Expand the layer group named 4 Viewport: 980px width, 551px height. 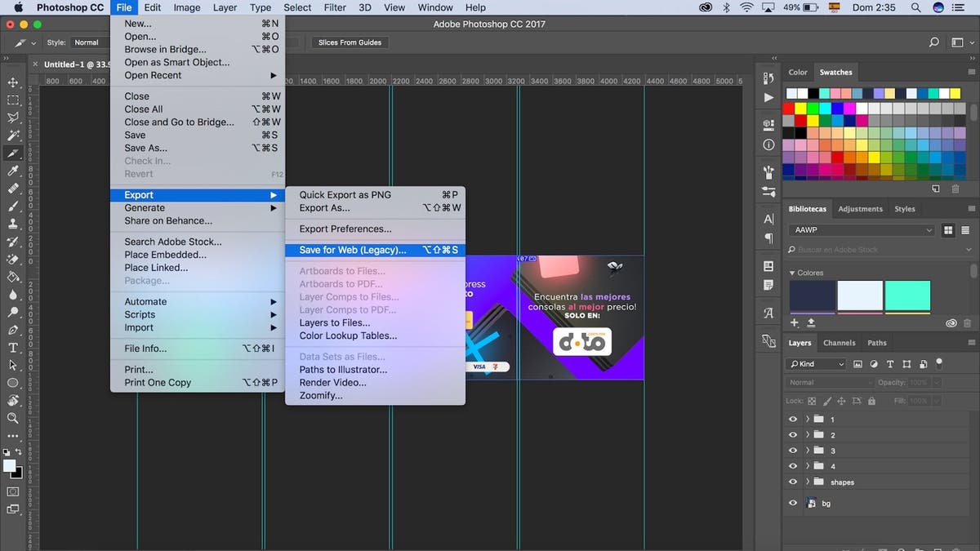[x=808, y=465]
